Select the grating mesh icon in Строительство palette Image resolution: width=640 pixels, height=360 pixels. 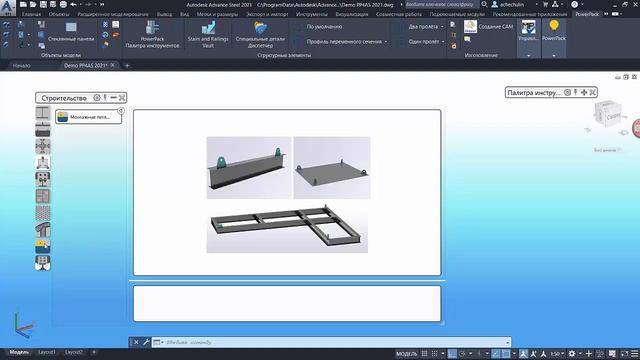42,213
